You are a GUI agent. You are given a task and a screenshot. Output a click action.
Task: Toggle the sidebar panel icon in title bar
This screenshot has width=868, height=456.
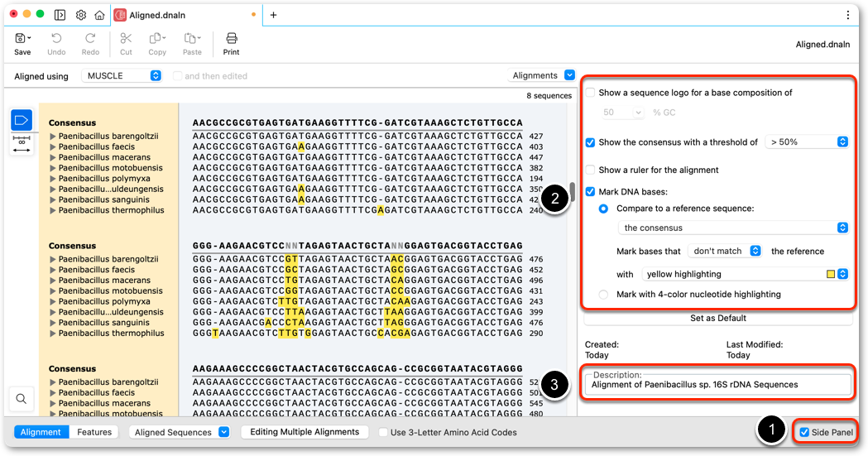pos(60,15)
